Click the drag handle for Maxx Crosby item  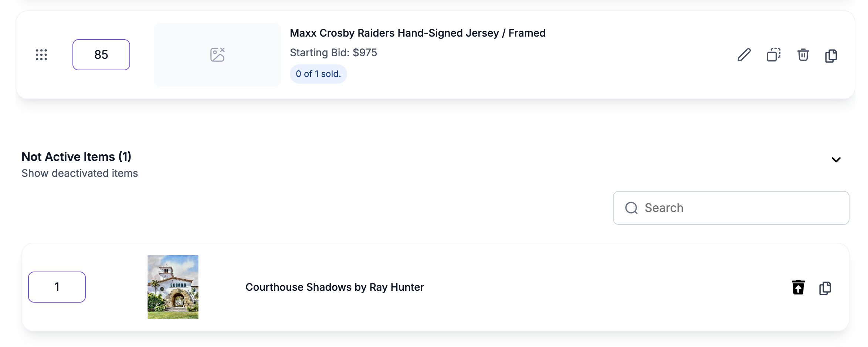pyautogui.click(x=41, y=55)
